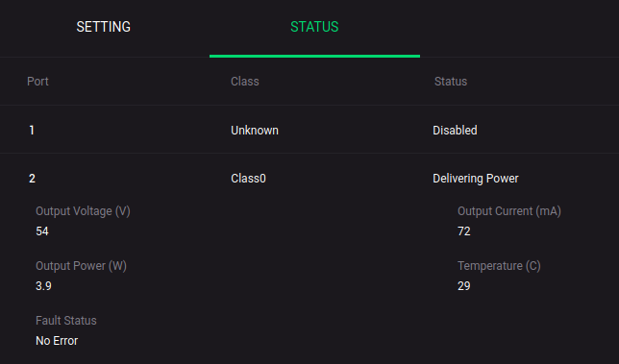619x364 pixels.
Task: Click the Output Current (mA) label
Action: (x=509, y=211)
